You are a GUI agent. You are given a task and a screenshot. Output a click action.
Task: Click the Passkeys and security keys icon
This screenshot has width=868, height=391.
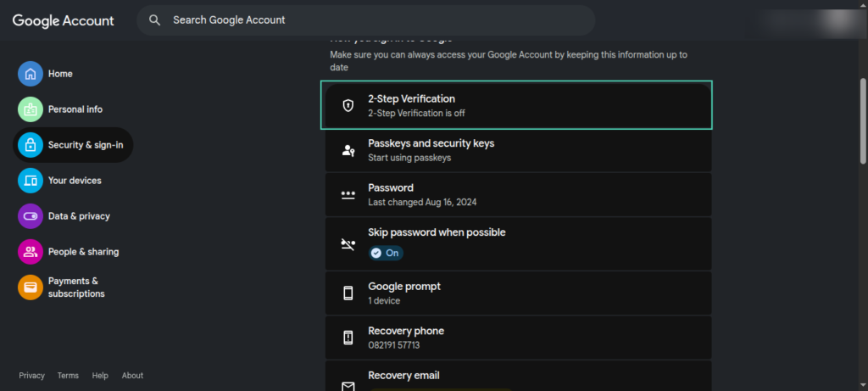tap(348, 150)
